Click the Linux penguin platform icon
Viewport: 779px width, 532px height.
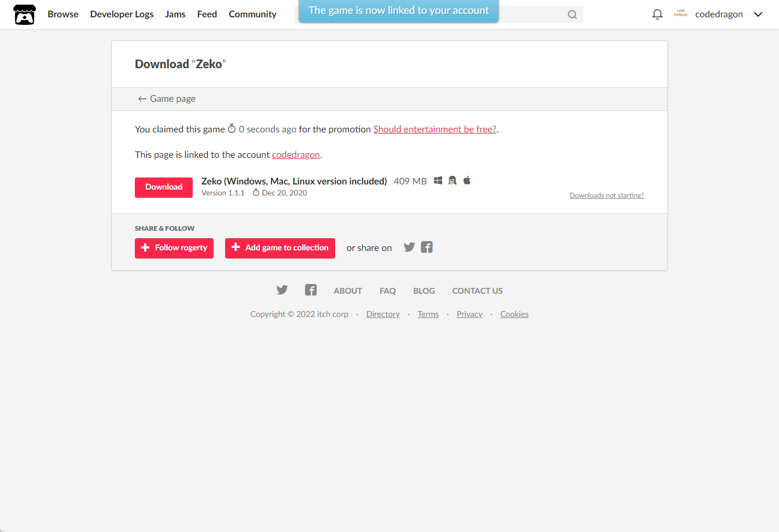point(453,180)
